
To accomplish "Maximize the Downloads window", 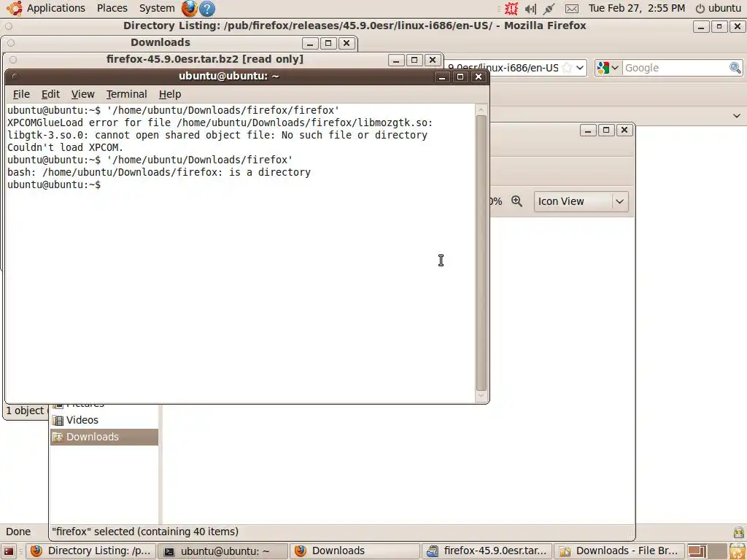I will (328, 43).
